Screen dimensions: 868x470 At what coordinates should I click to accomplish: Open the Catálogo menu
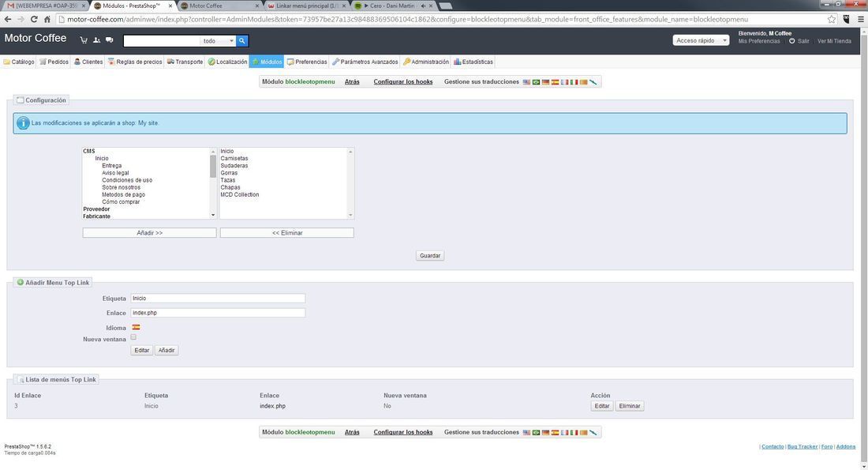coord(19,62)
